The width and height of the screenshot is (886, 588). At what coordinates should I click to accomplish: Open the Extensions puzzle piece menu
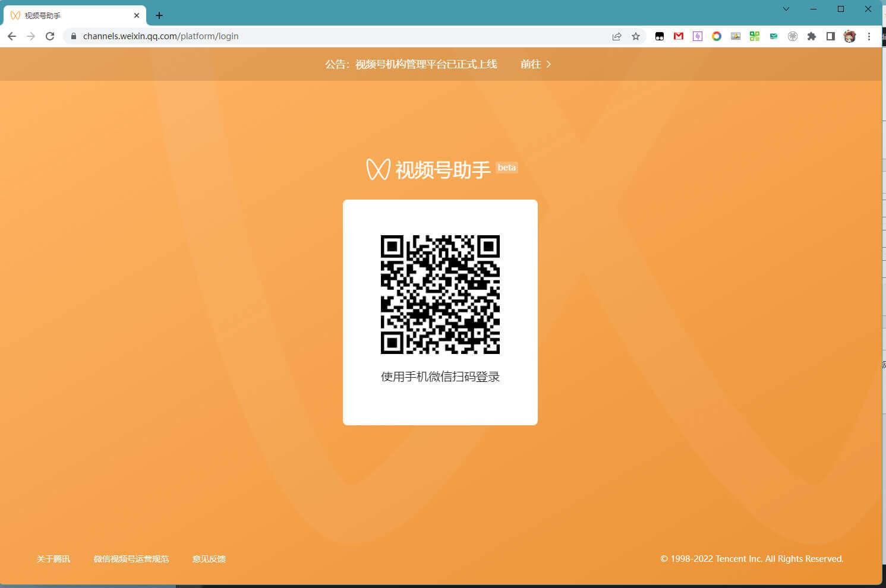pyautogui.click(x=812, y=36)
